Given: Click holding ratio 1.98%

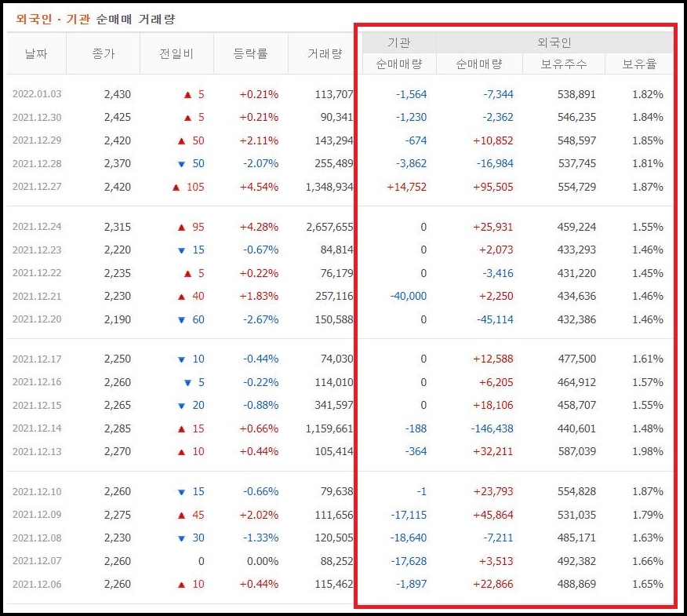Looking at the screenshot, I should click(647, 451).
